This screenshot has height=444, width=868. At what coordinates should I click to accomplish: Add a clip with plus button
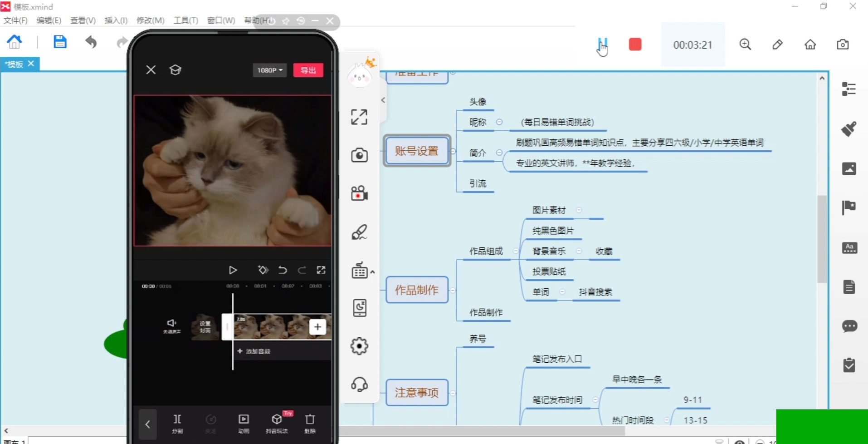[x=317, y=327]
